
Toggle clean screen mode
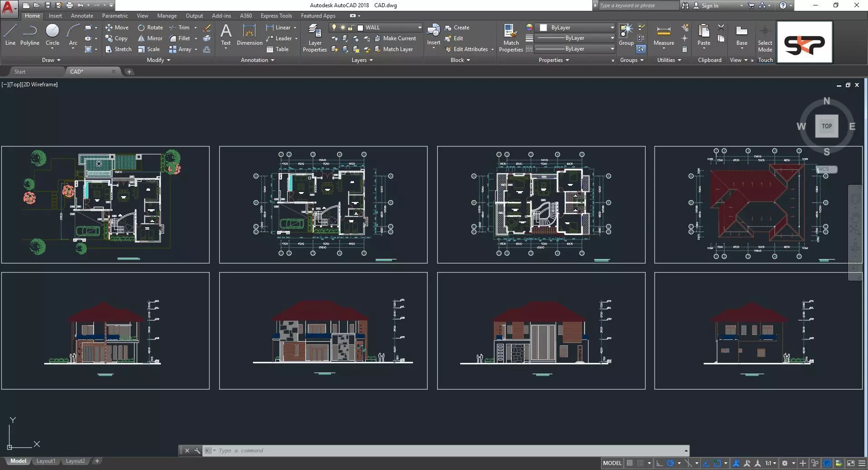click(x=850, y=463)
